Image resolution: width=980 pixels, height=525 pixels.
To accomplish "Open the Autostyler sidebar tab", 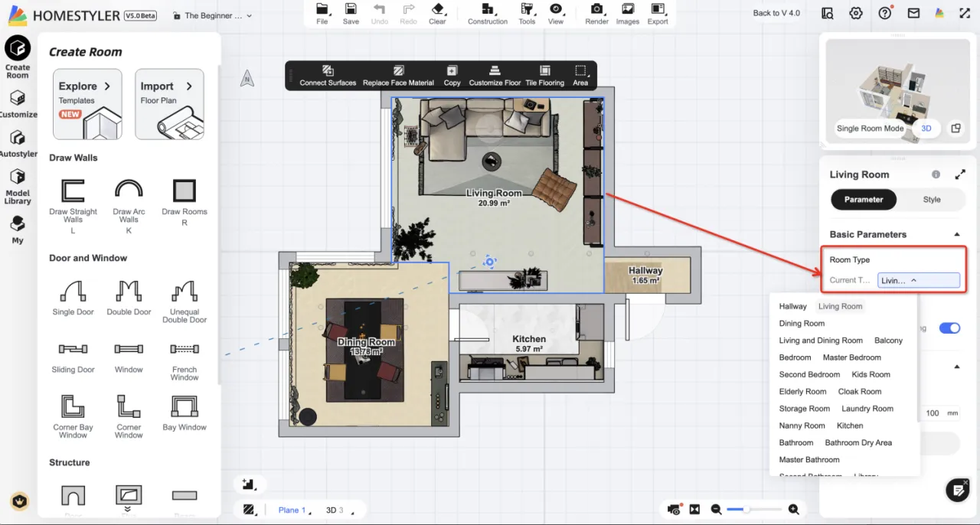I will (x=18, y=144).
